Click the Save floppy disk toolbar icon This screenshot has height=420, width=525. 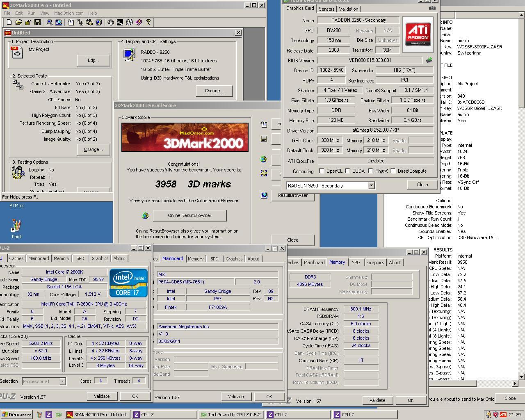[37, 22]
